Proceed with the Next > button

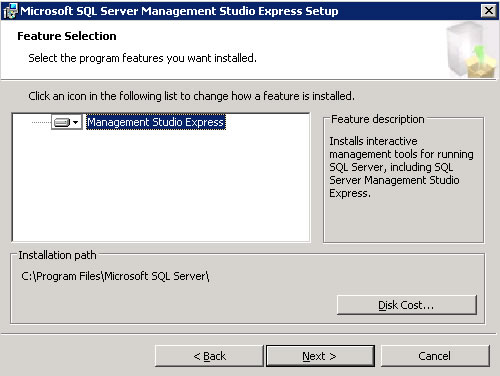tap(320, 356)
